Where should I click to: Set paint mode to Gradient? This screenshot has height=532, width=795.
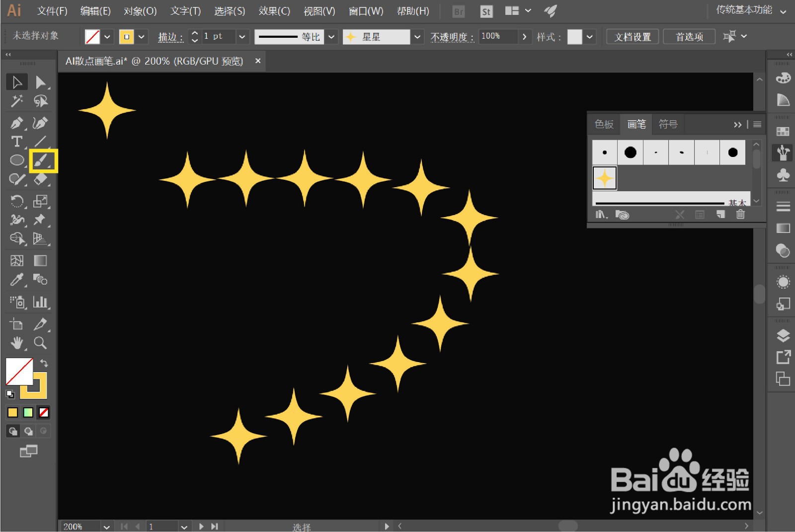tap(28, 412)
